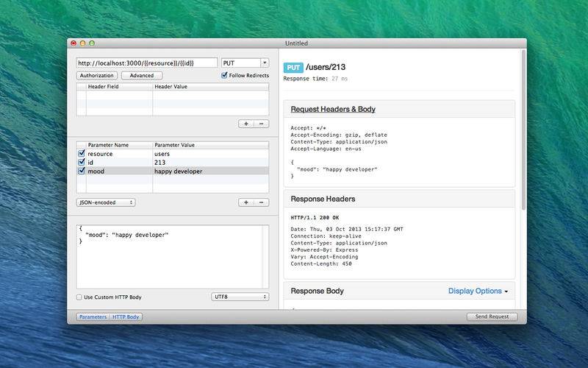Switch to the HTTP Body tab
588x368 pixels.
[x=126, y=317]
